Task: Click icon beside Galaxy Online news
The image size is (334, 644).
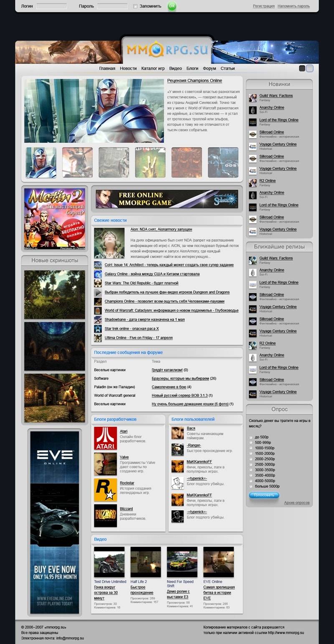Action: pos(98,274)
